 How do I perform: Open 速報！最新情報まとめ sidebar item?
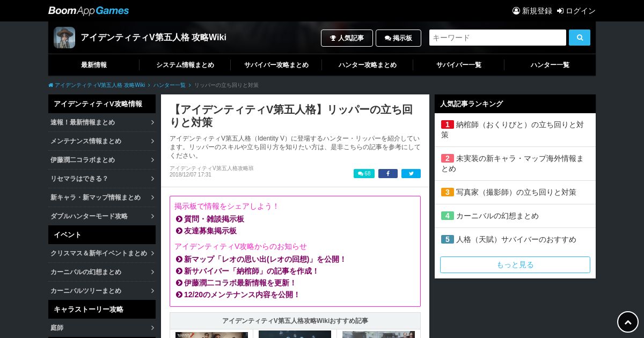(102, 122)
